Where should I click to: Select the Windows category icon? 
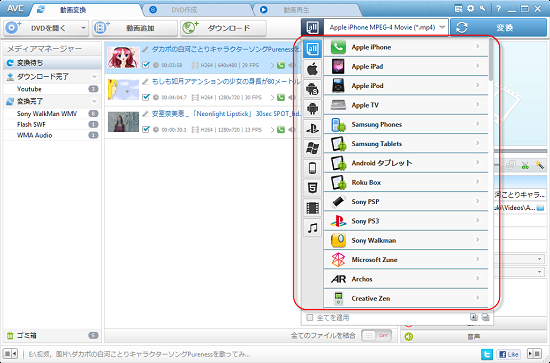(x=312, y=148)
